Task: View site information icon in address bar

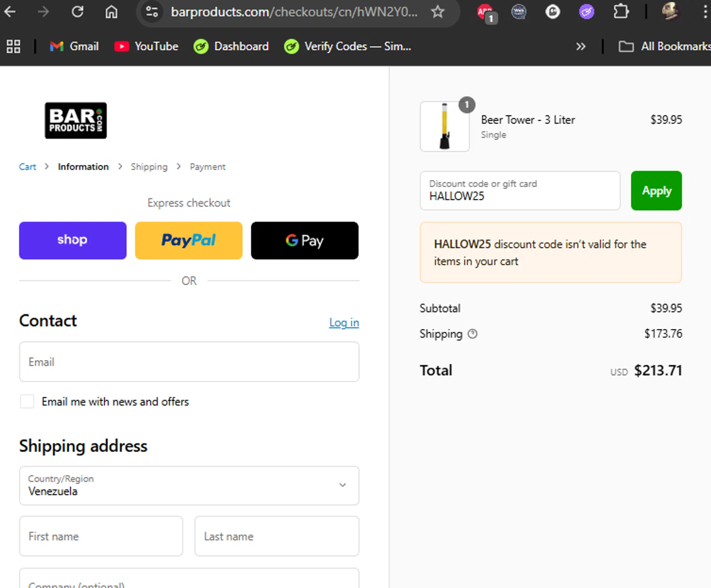Action: click(152, 11)
